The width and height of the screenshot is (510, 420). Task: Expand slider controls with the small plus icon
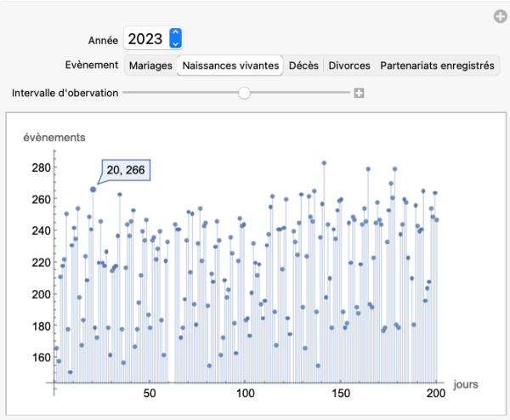(360, 93)
